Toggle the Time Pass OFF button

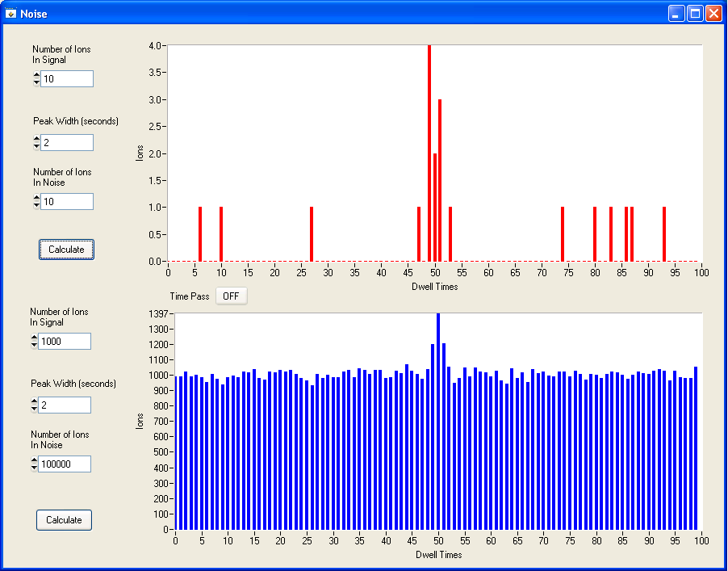point(231,296)
